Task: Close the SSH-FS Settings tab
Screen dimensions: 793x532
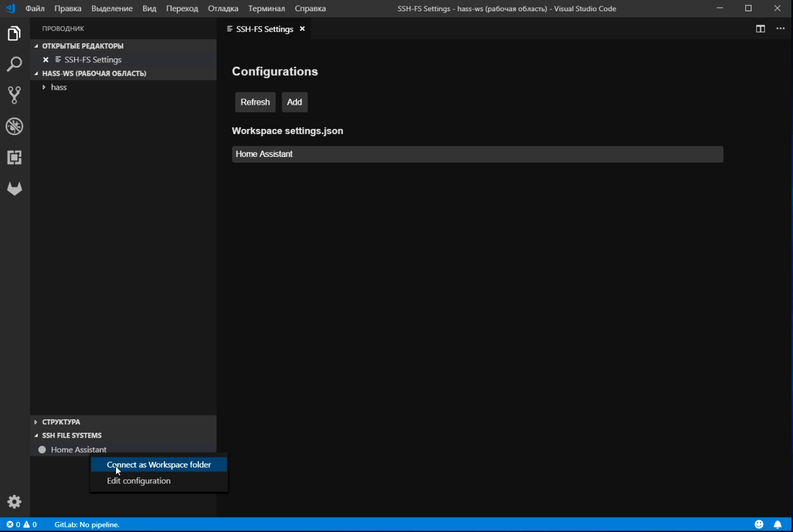Action: 302,29
